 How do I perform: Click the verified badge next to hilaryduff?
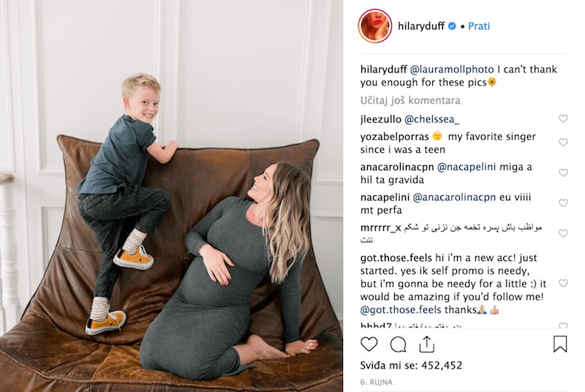tap(452, 26)
